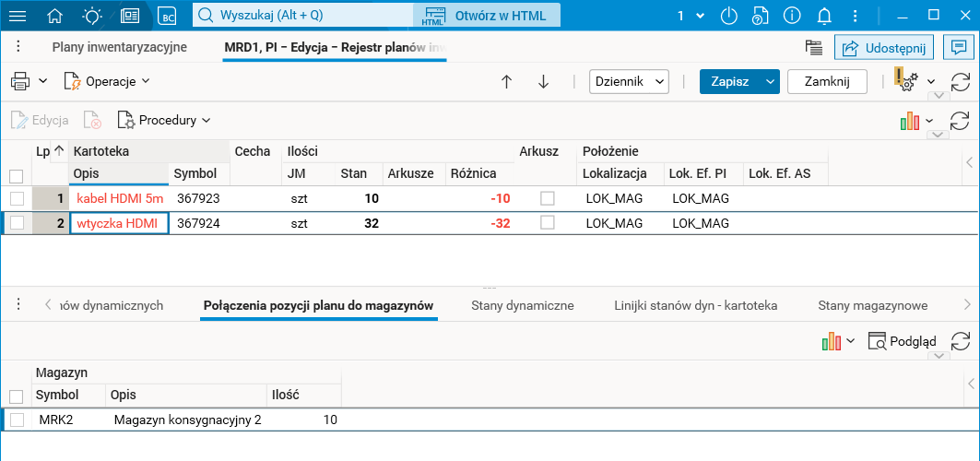Open notifications bell icon
The image size is (980, 461).
pyautogui.click(x=825, y=16)
